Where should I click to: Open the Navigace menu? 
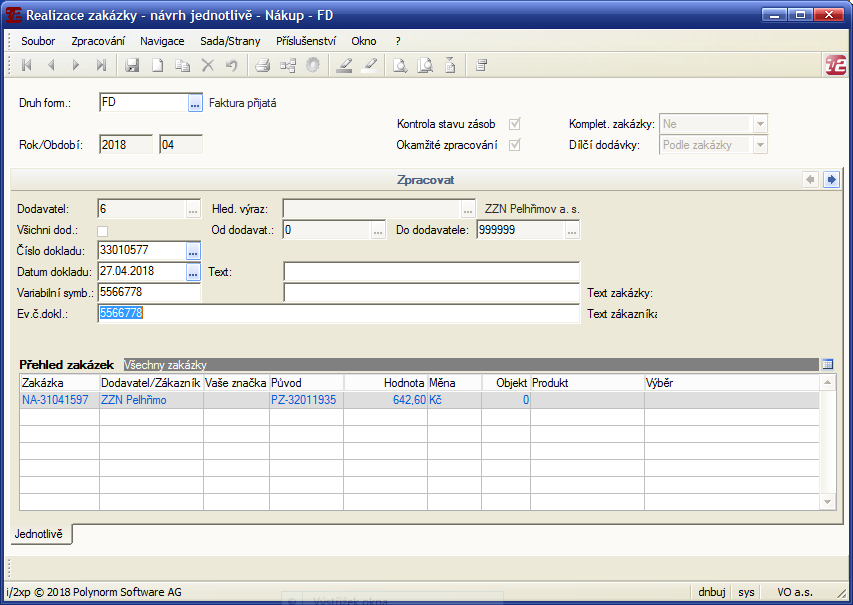(x=162, y=41)
